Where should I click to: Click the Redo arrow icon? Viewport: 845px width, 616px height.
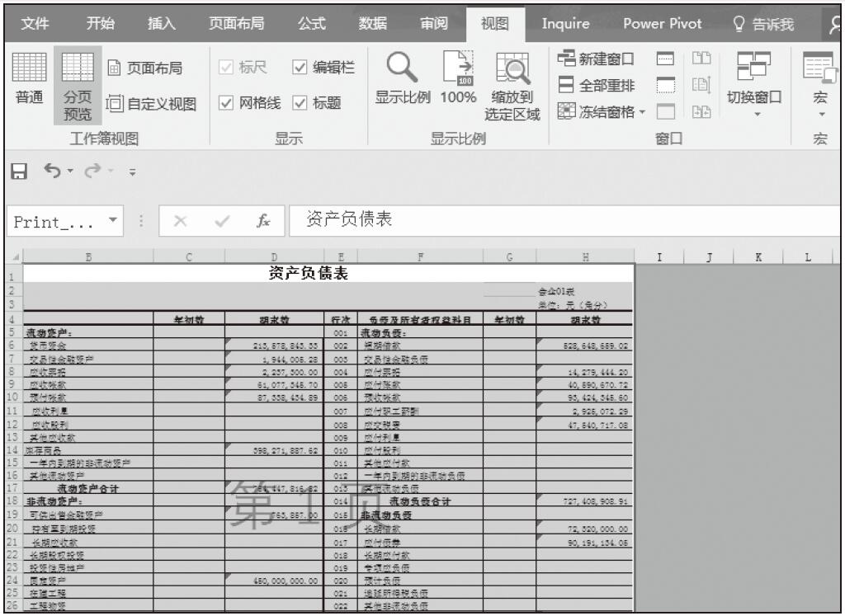(x=92, y=171)
